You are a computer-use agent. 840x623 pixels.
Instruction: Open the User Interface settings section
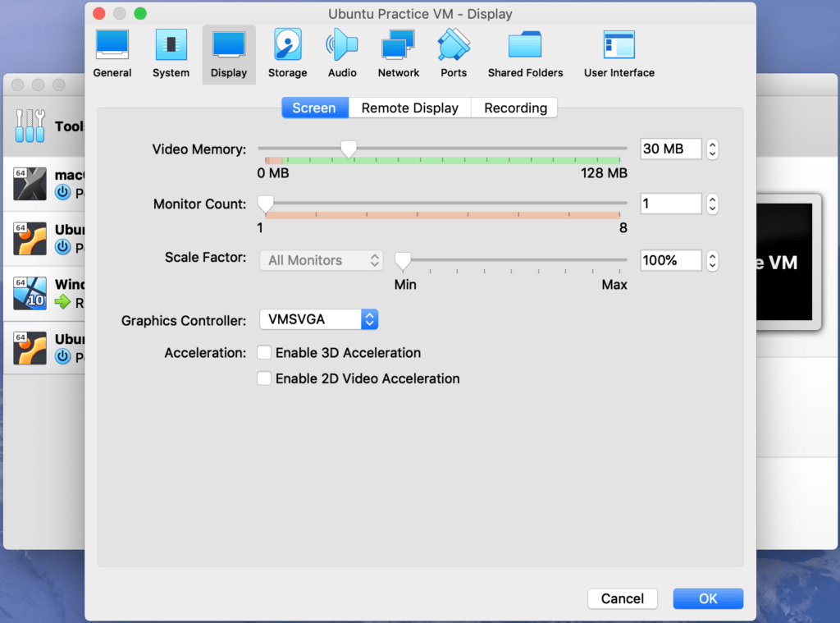619,54
